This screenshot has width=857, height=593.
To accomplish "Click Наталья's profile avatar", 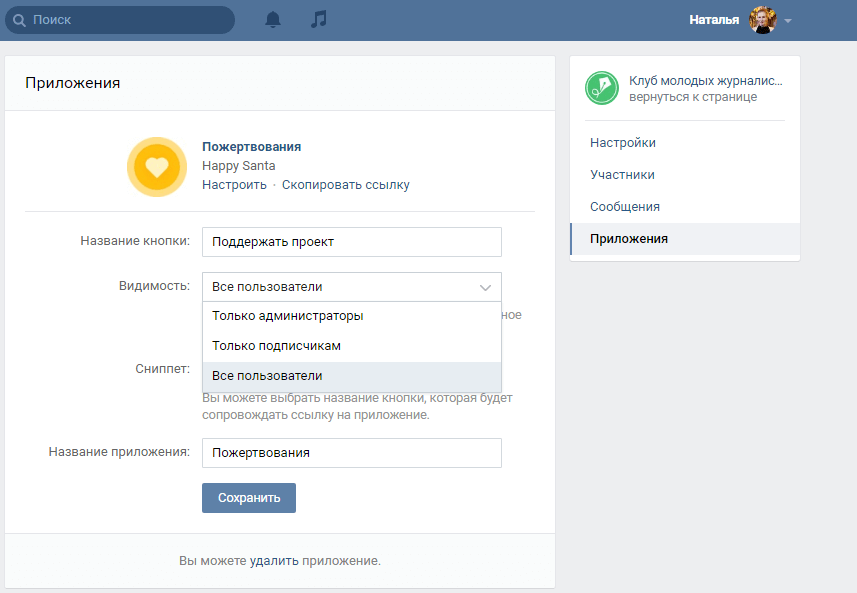I will 763,20.
